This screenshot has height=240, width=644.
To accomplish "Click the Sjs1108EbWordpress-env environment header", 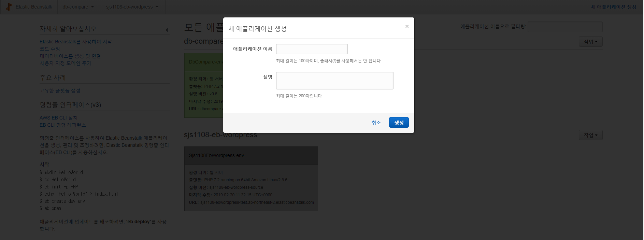I will (251, 156).
